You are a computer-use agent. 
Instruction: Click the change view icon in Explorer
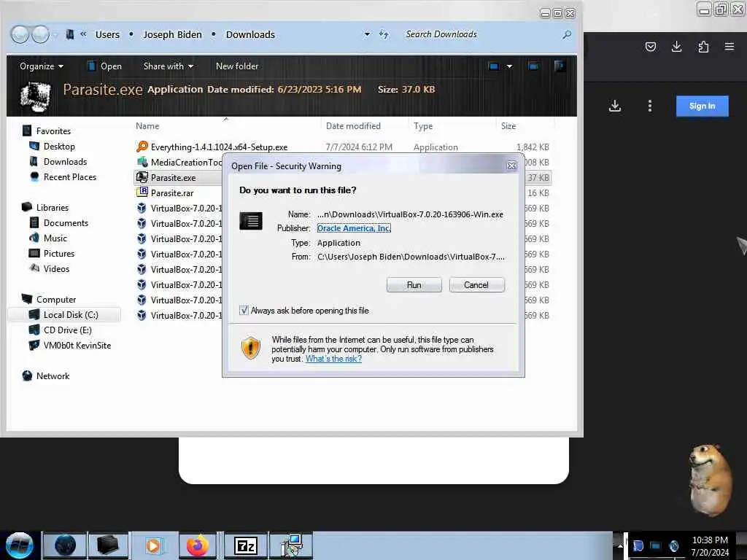[493, 66]
